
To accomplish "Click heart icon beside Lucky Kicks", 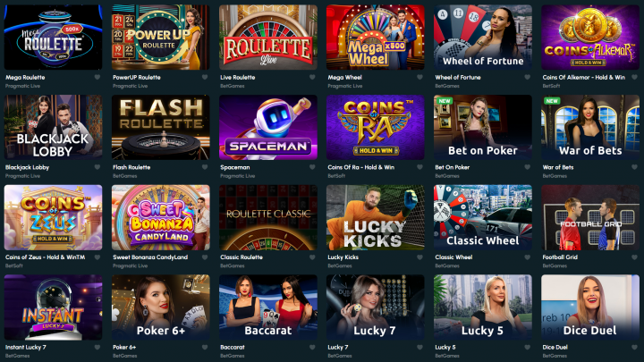I will (419, 257).
